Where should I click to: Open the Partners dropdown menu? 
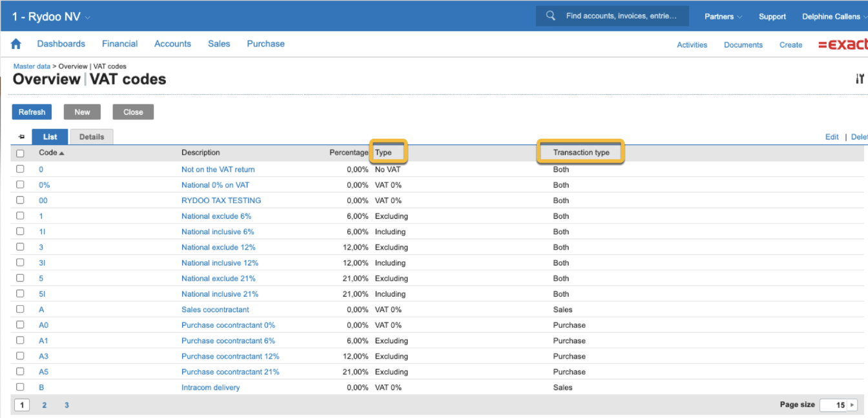coord(723,17)
